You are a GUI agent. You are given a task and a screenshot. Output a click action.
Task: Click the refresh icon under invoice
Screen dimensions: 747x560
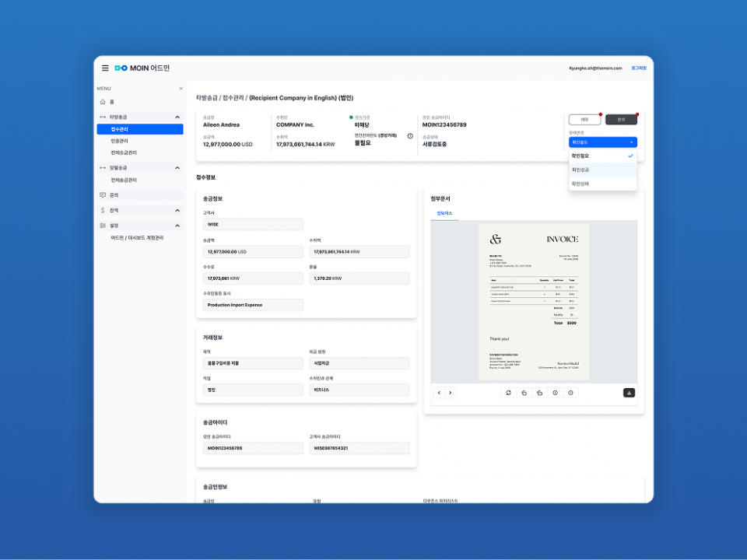[x=508, y=393]
